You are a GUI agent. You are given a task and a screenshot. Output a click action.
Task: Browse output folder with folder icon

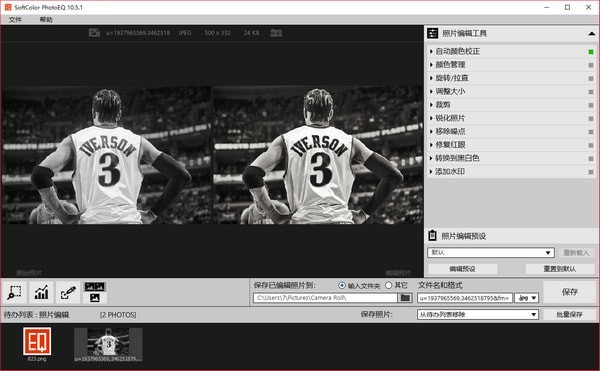(x=405, y=298)
